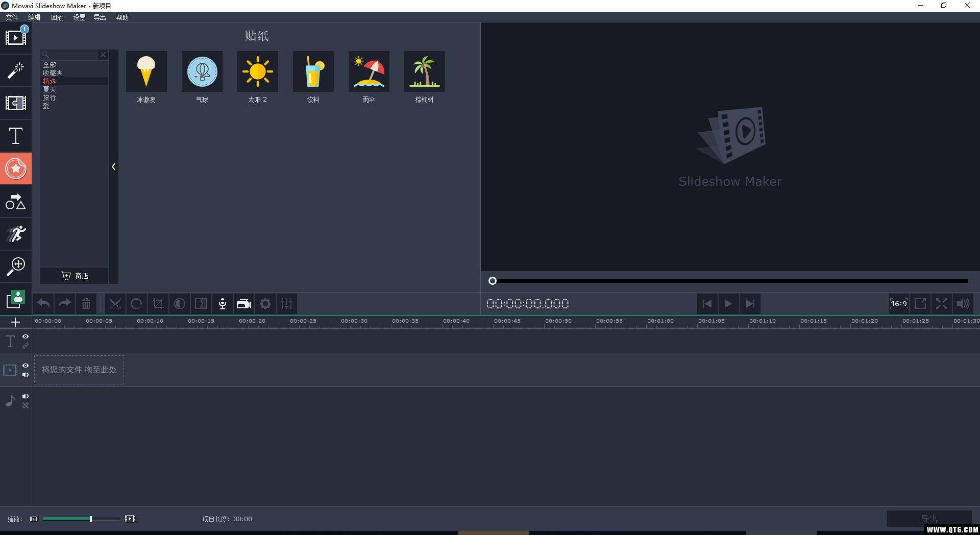Skip to next frame
Screen dimensions: 980x535
(x=750, y=304)
